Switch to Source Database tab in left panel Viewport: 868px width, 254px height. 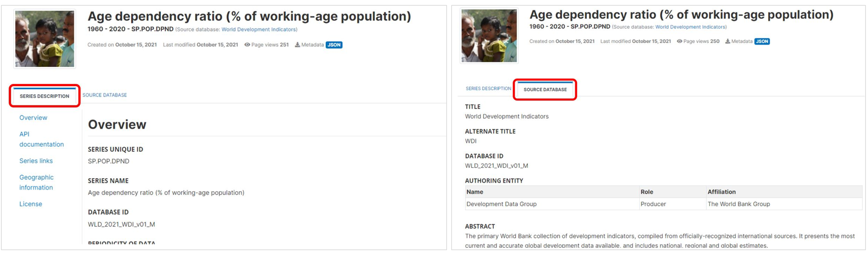(104, 95)
